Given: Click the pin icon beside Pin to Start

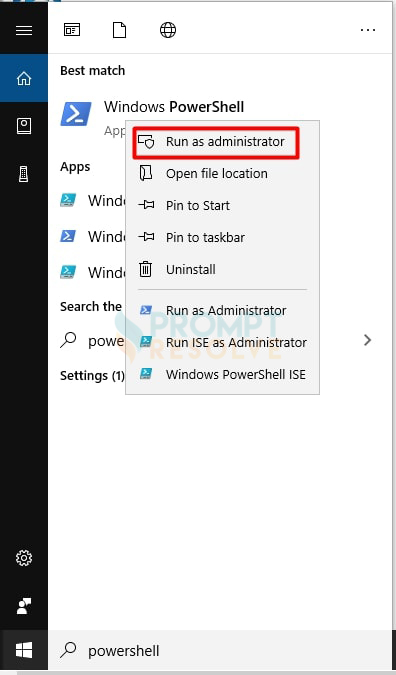Looking at the screenshot, I should 146,205.
